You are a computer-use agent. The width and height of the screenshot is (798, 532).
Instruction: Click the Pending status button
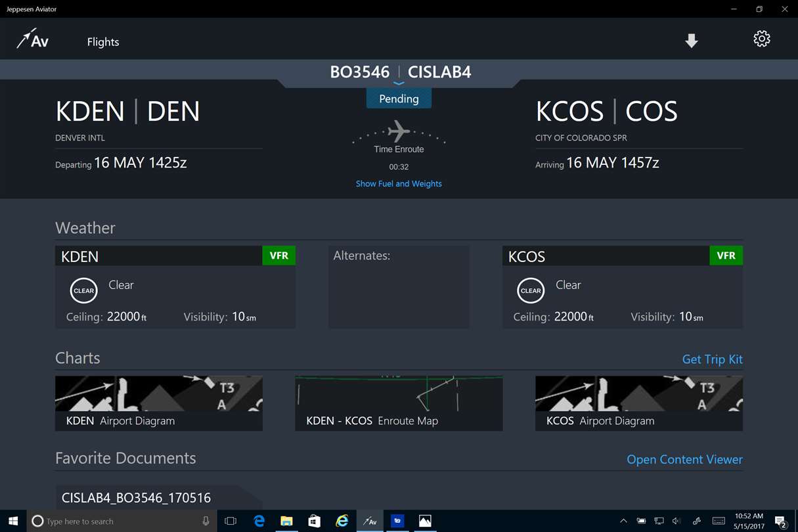tap(399, 99)
